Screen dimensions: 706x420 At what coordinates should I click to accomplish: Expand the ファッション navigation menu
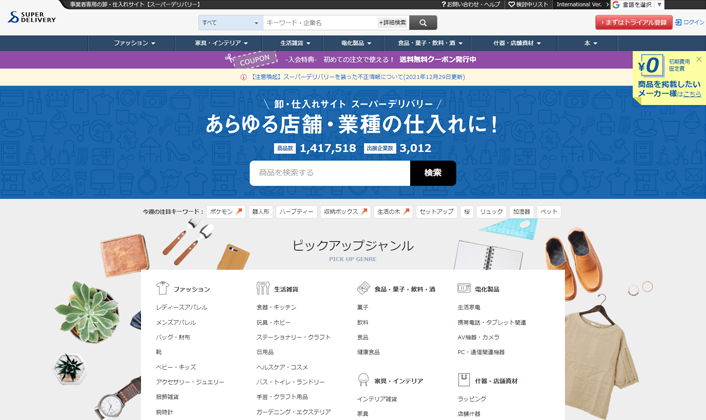134,43
